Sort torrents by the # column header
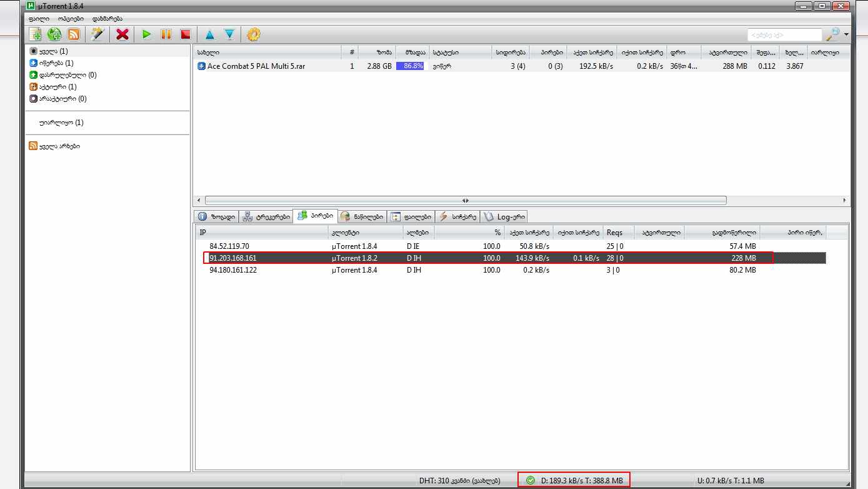 coord(350,53)
